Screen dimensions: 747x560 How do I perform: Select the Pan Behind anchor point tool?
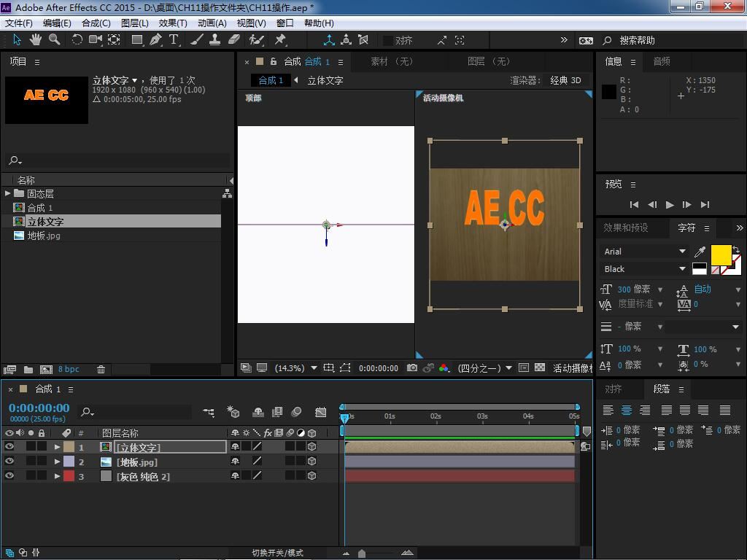pos(114,40)
